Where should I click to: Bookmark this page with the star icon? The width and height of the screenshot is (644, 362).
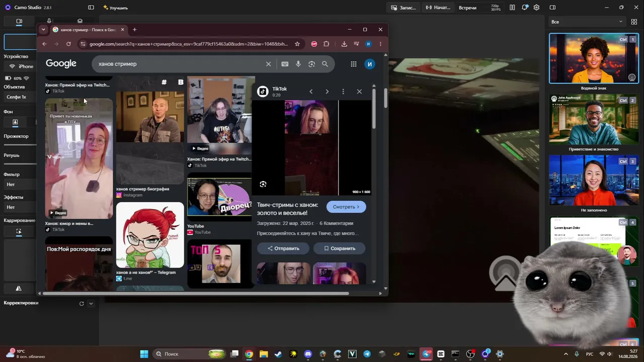(x=297, y=44)
